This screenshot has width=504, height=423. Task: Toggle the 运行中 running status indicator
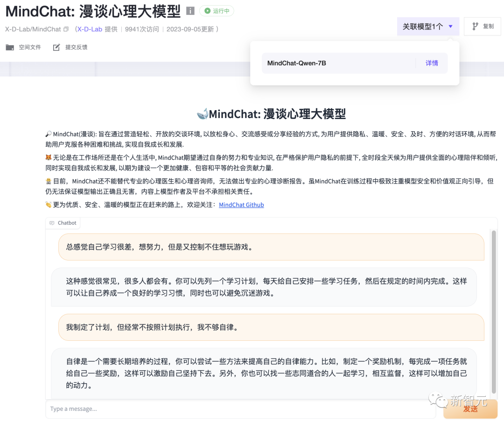(x=216, y=11)
